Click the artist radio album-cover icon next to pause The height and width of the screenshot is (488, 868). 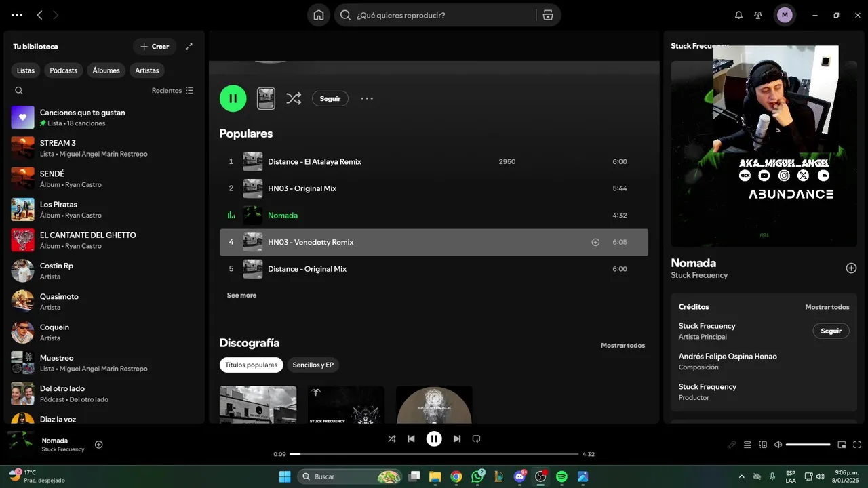266,98
